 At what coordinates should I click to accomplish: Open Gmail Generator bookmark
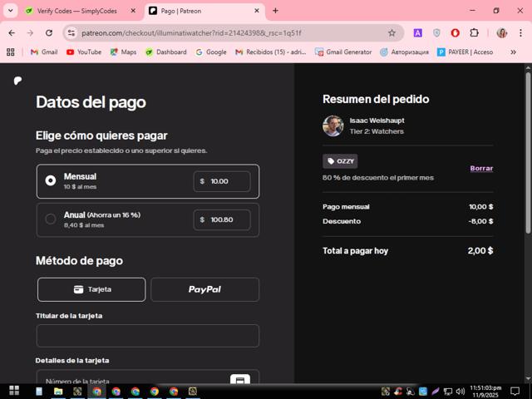coord(343,52)
